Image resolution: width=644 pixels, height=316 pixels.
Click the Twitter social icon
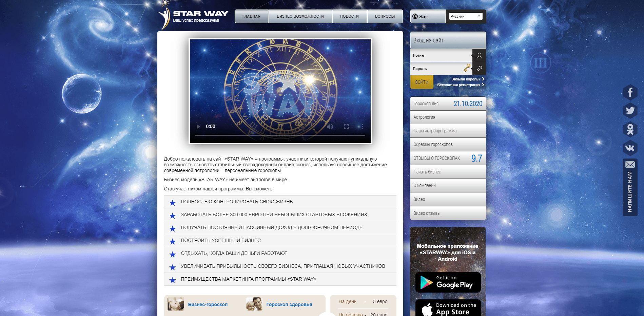coord(630,110)
